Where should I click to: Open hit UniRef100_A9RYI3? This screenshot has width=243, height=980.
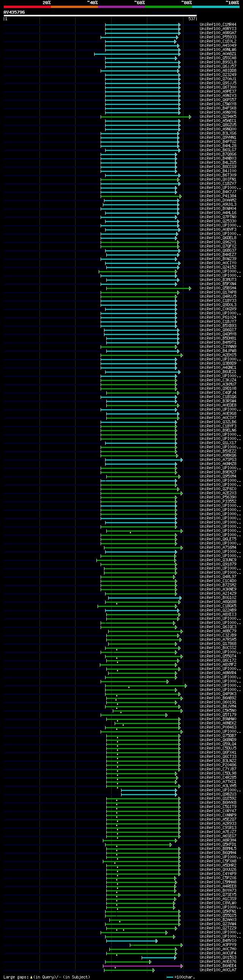coord(218,29)
